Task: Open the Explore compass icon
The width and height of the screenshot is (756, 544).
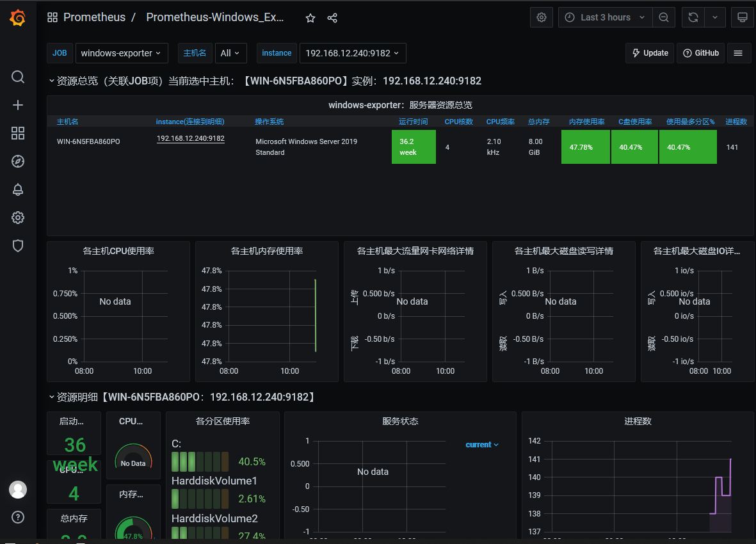Action: click(18, 161)
